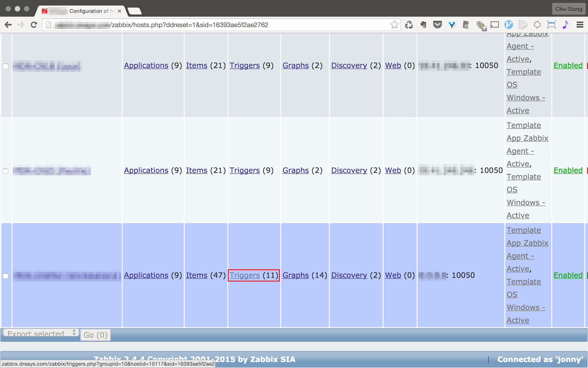
Task: Click the browser forward arrow
Action: coord(21,25)
